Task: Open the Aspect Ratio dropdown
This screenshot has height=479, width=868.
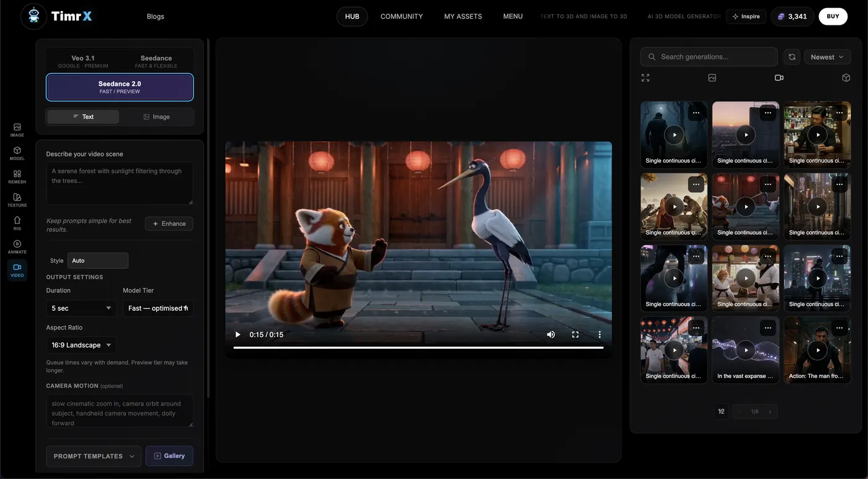Action: [x=81, y=345]
